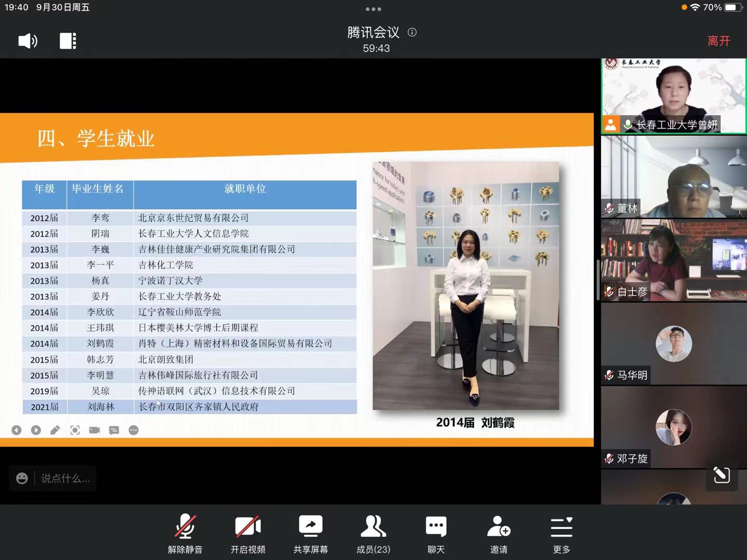Select 白士彦's video thumbnail
This screenshot has height=560, width=747.
[x=673, y=260]
